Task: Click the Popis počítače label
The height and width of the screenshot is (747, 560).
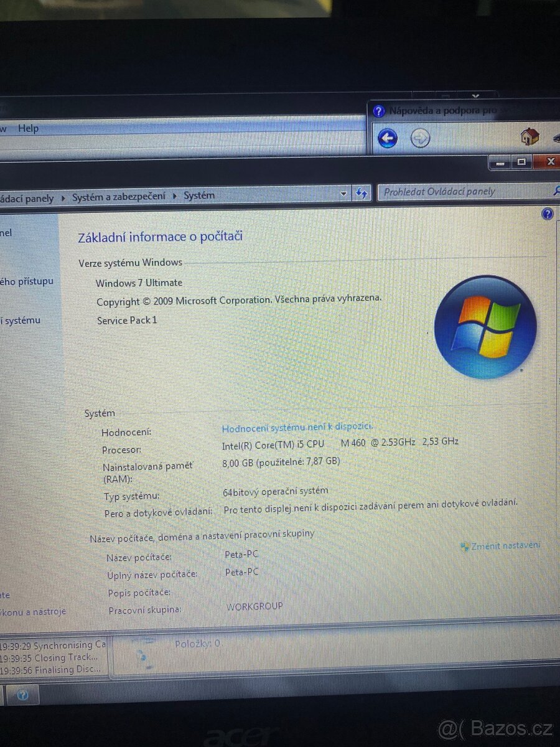Action: pos(139,593)
